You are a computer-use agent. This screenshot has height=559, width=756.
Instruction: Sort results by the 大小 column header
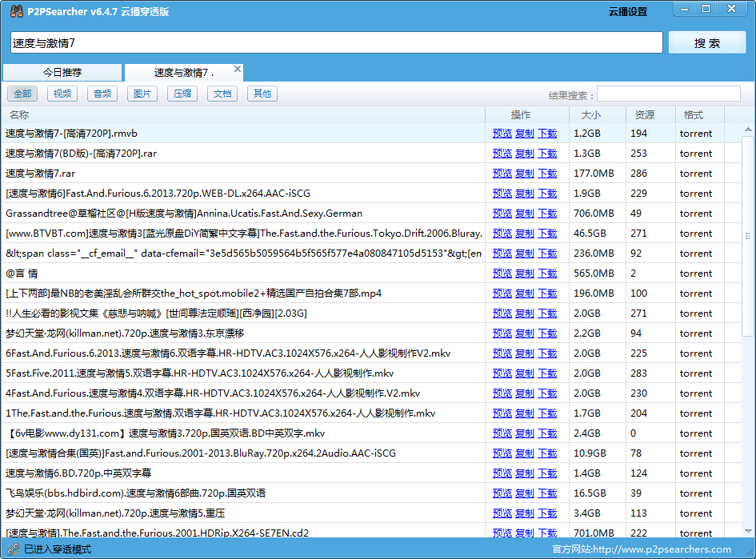[x=590, y=115]
